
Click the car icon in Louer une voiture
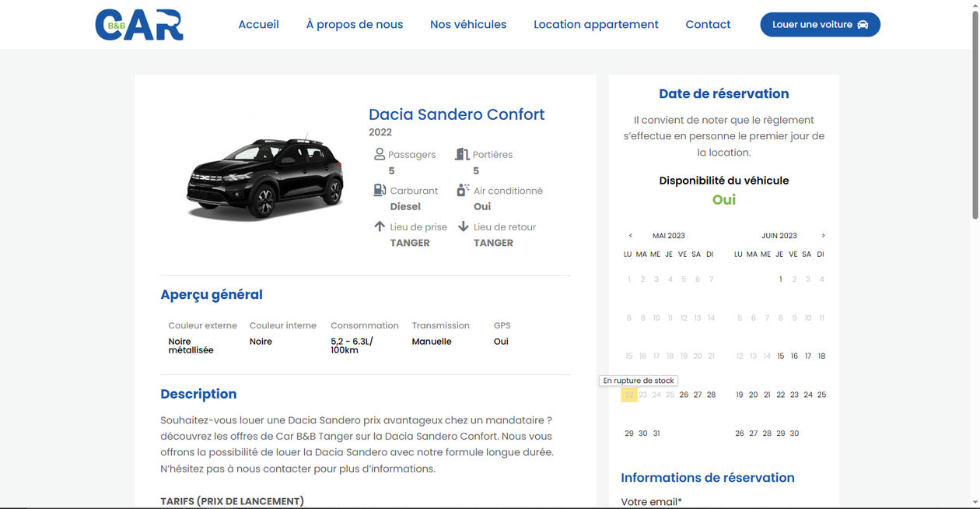coord(863,25)
